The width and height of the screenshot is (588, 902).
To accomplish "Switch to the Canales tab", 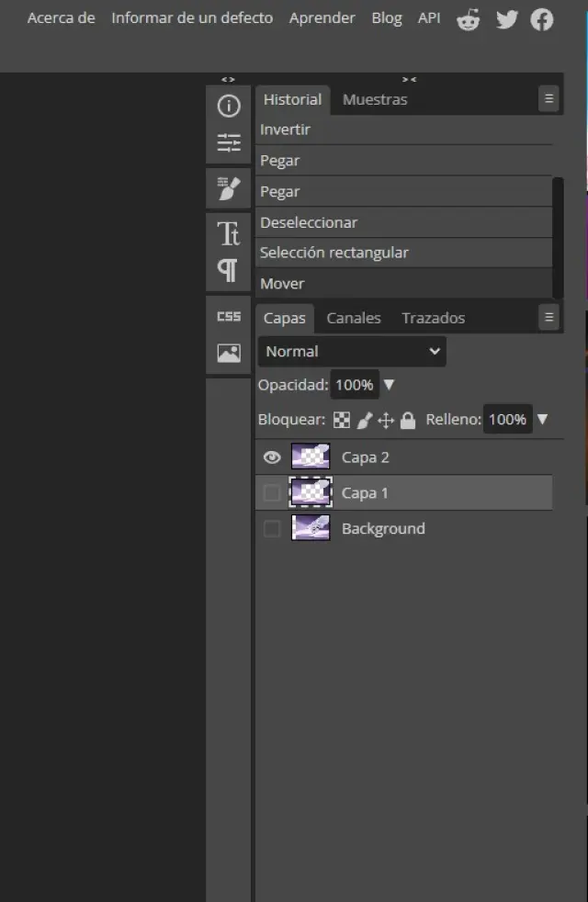I will [354, 318].
